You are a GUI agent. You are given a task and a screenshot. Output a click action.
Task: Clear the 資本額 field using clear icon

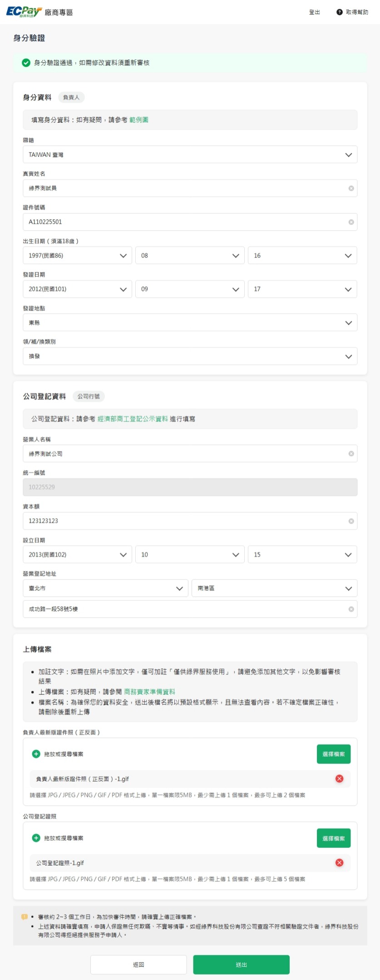click(351, 521)
